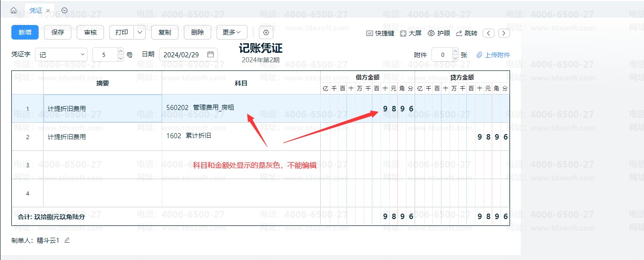Increase the voucher number stepper
The height and width of the screenshot is (260, 644).
[120, 51]
